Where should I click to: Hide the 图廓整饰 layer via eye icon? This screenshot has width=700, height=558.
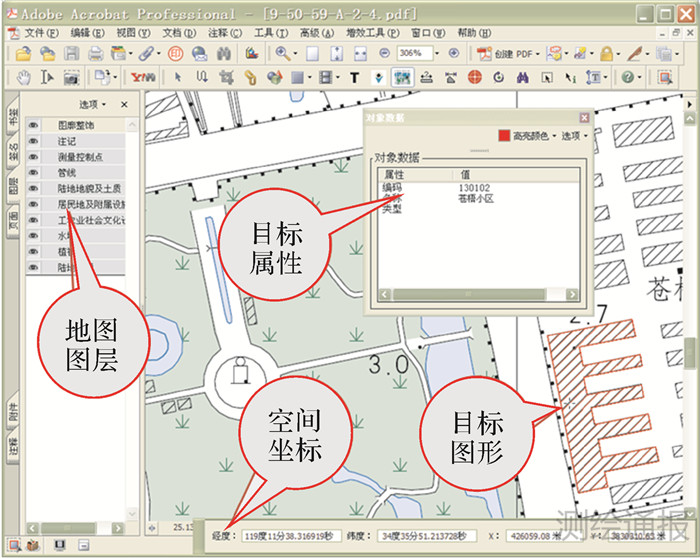click(x=33, y=126)
